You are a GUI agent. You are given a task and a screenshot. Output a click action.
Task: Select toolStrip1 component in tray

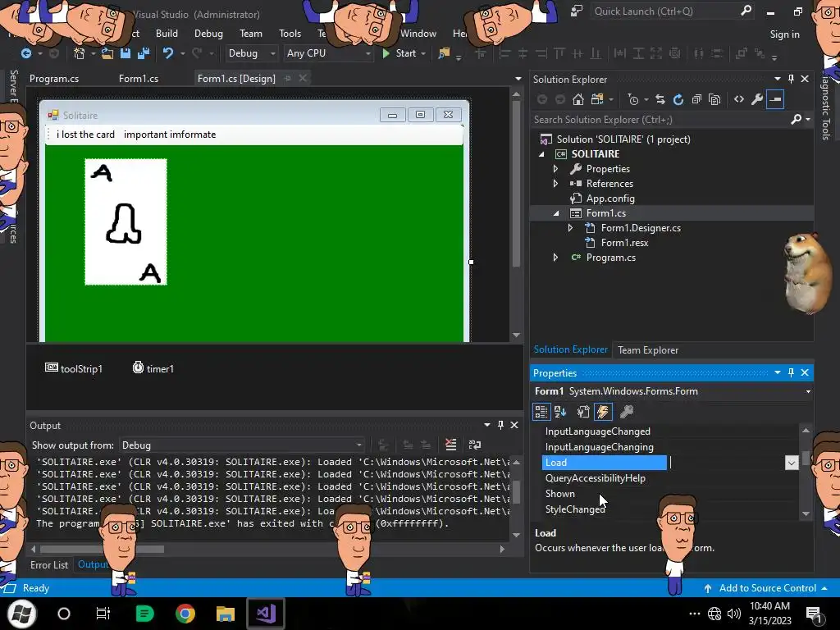click(74, 368)
